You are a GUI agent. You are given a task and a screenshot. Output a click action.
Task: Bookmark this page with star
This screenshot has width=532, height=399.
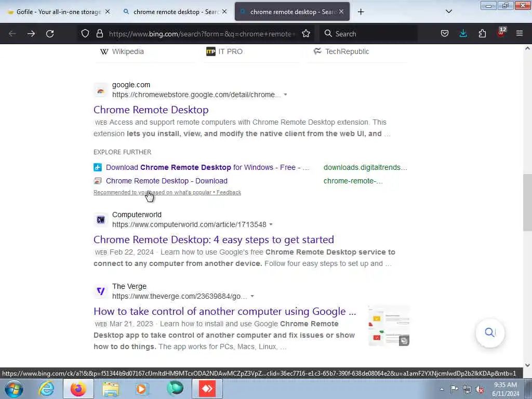coord(306,34)
